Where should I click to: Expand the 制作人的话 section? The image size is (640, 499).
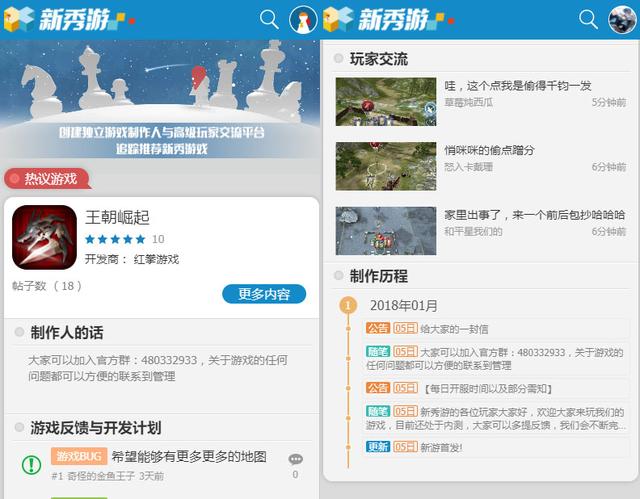click(66, 332)
